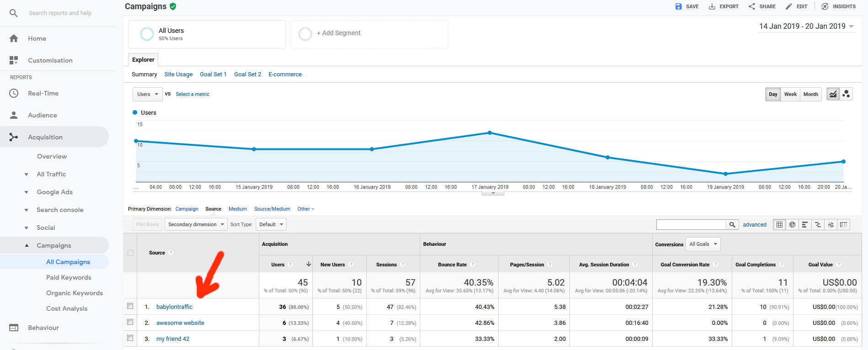The image size is (868, 350).
Task: Expand the Social section
Action: tap(27, 228)
